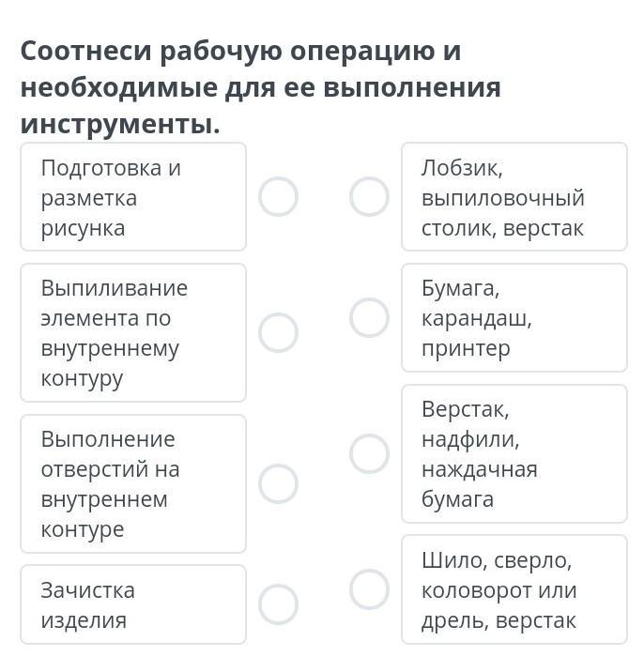Mark the circle beside 'Выполнение отверстий на внутреннем контуре'

point(278,483)
